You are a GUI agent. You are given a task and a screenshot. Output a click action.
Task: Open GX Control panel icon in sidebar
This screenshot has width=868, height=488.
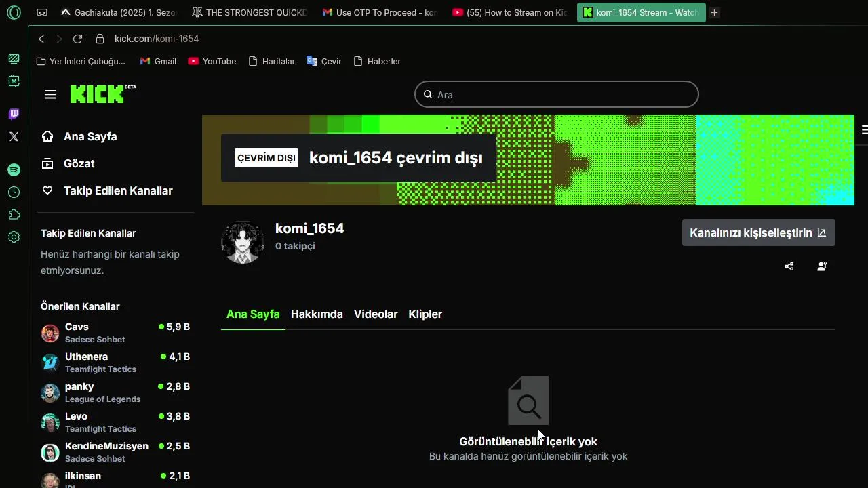(x=14, y=58)
